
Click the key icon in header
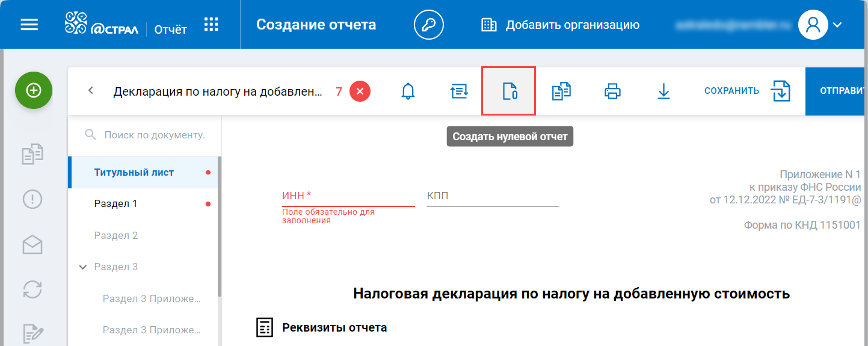pos(428,25)
